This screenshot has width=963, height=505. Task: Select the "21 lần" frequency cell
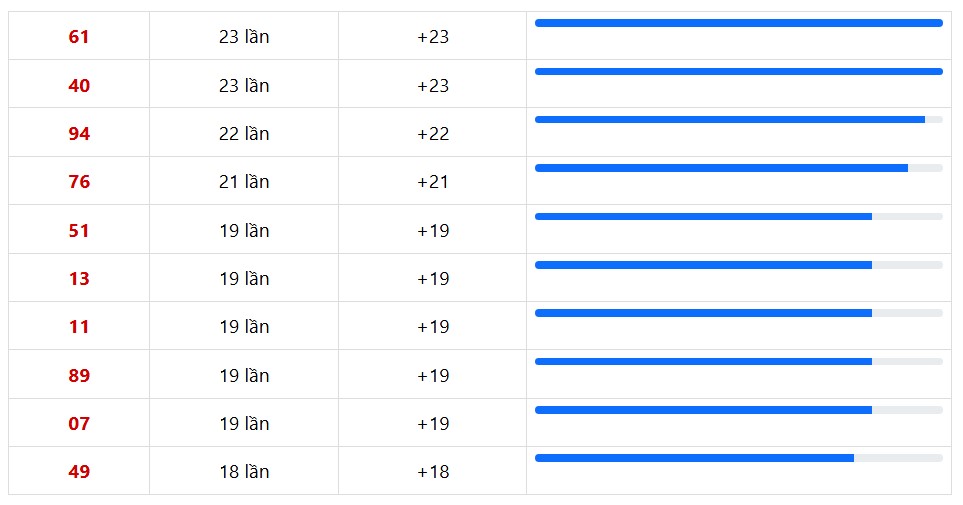[x=244, y=182]
